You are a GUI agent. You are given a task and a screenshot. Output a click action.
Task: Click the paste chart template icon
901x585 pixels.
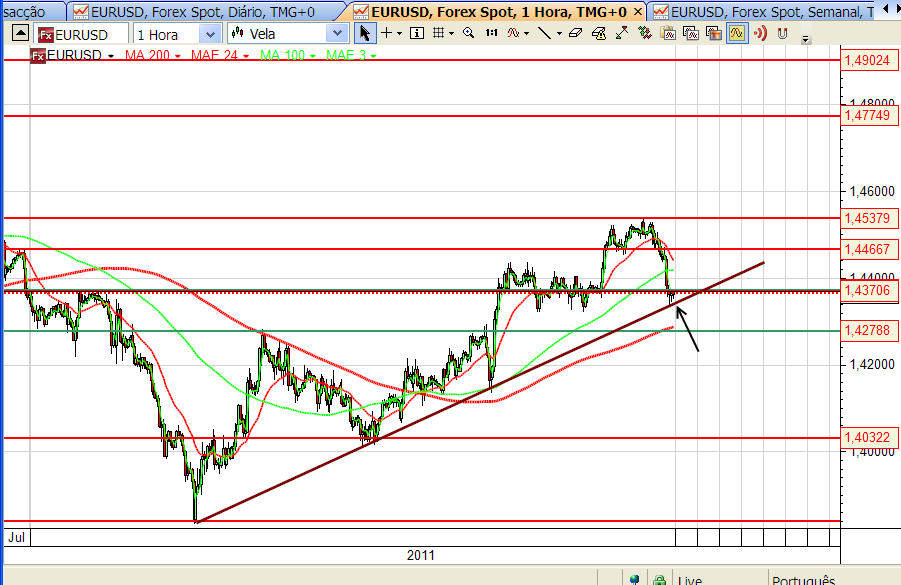click(668, 33)
